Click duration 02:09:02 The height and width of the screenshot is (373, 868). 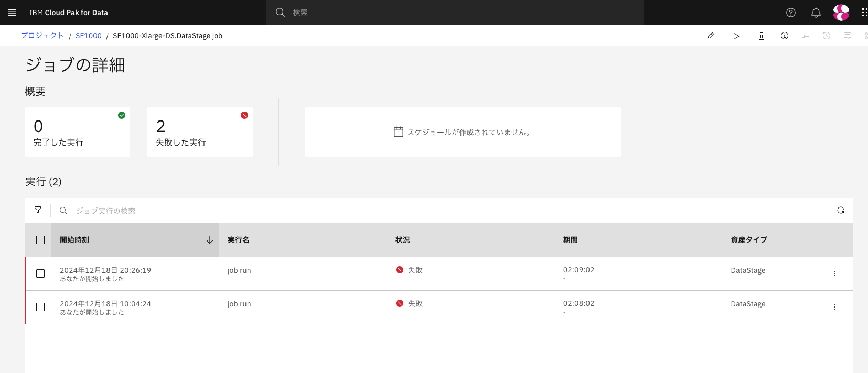pyautogui.click(x=578, y=270)
